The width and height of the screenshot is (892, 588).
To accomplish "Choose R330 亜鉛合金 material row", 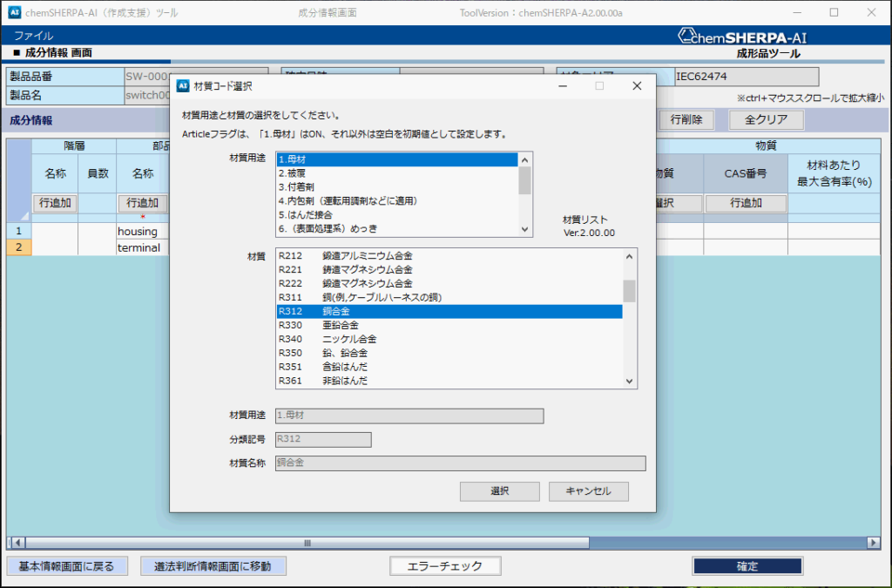I will 449,325.
